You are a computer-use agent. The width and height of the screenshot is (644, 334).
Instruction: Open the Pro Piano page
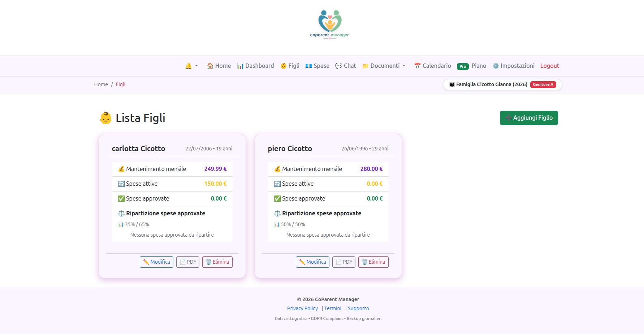(x=472, y=66)
